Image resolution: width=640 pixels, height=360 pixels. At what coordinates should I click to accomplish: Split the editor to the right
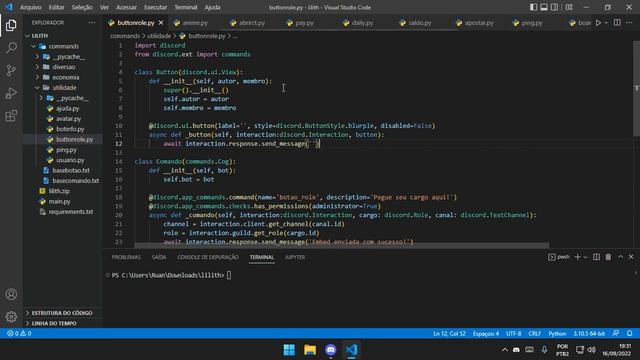coord(617,23)
